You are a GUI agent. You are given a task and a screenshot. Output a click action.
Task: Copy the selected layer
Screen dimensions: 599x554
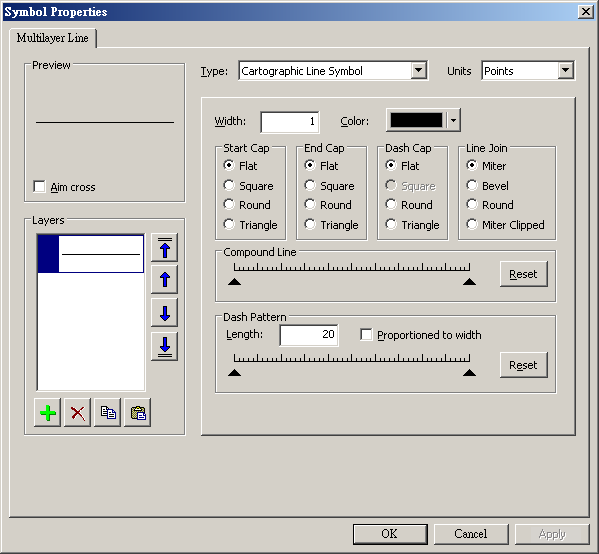108,413
